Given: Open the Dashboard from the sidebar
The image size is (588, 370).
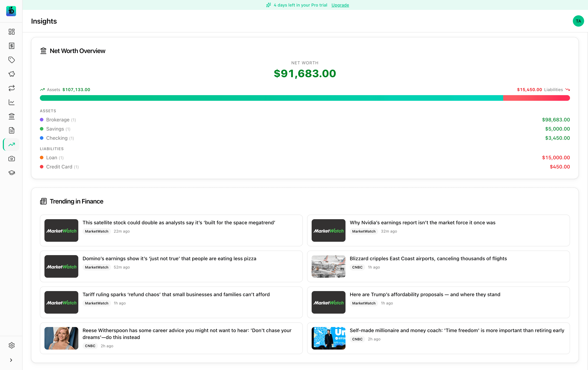Looking at the screenshot, I should [x=11, y=32].
